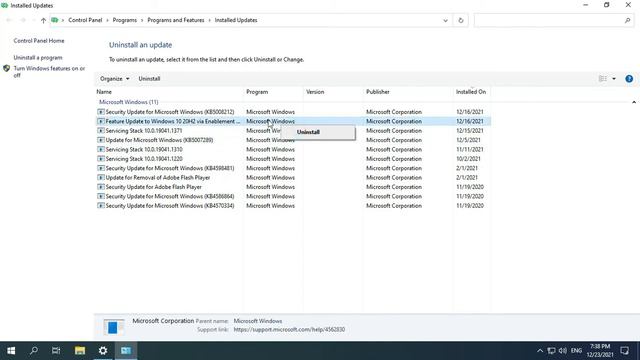Select Security Update for Adobe Flash Player
The image size is (640, 360).
click(x=293, y=187)
